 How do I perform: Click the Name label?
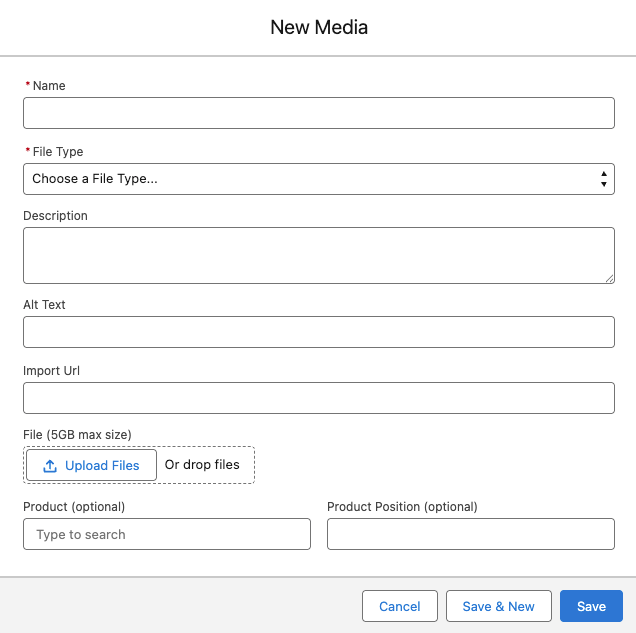(49, 86)
